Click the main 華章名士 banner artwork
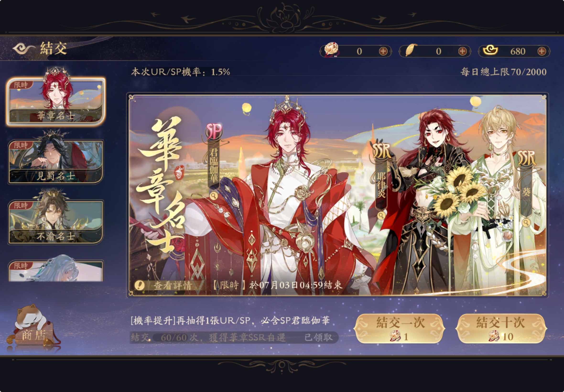This screenshot has width=564, height=392. pyautogui.click(x=338, y=195)
